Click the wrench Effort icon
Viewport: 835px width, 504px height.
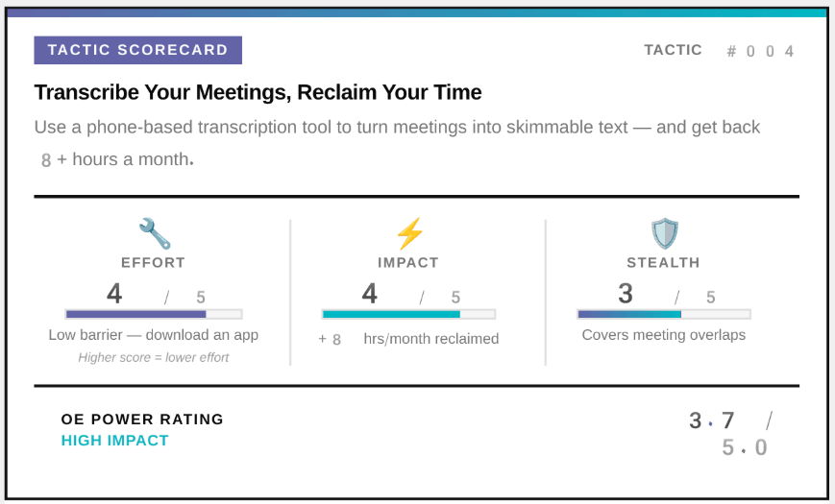click(154, 233)
